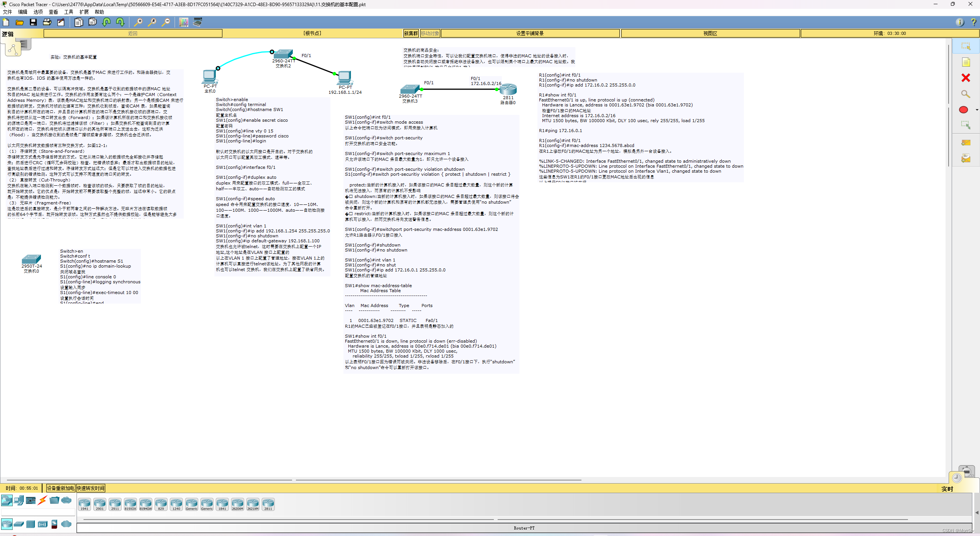Open the 查看 menu
980x536 pixels.
click(53, 12)
